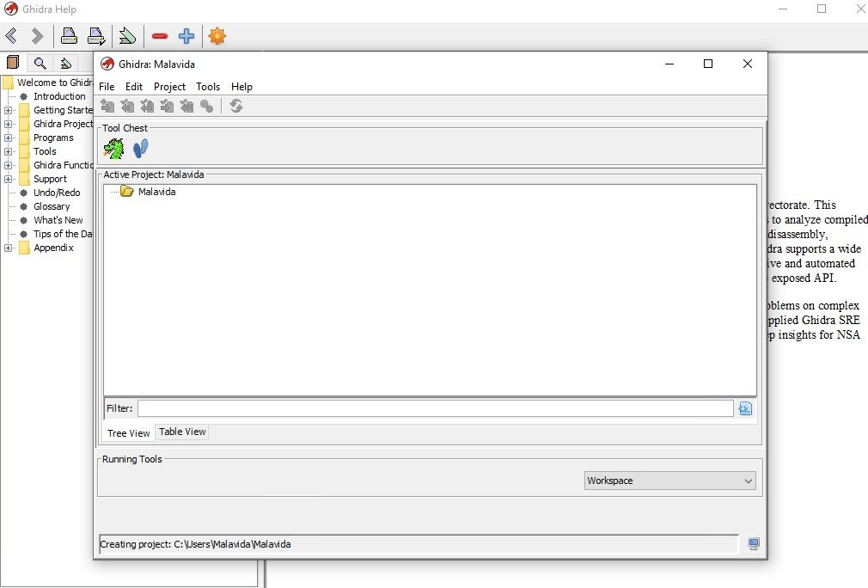Expand the Getting Started help node
This screenshot has height=588, width=868.
[x=8, y=110]
